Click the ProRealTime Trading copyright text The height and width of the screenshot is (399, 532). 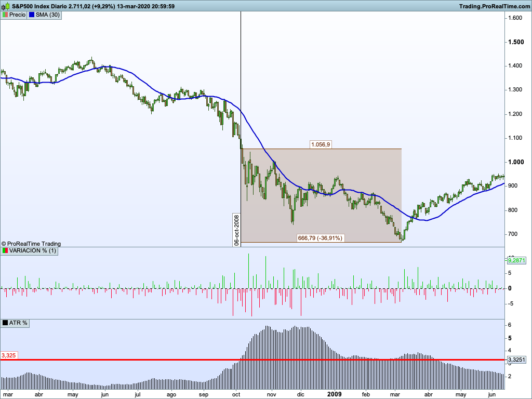(31, 243)
